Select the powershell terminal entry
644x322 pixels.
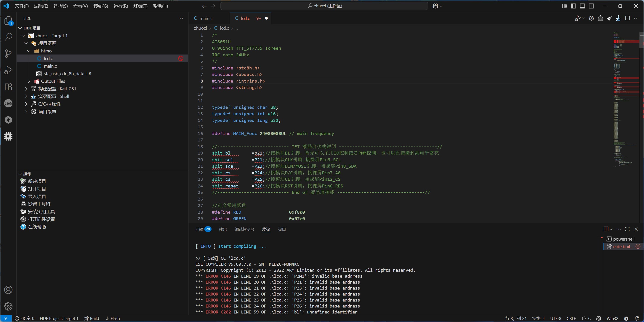pyautogui.click(x=624, y=239)
